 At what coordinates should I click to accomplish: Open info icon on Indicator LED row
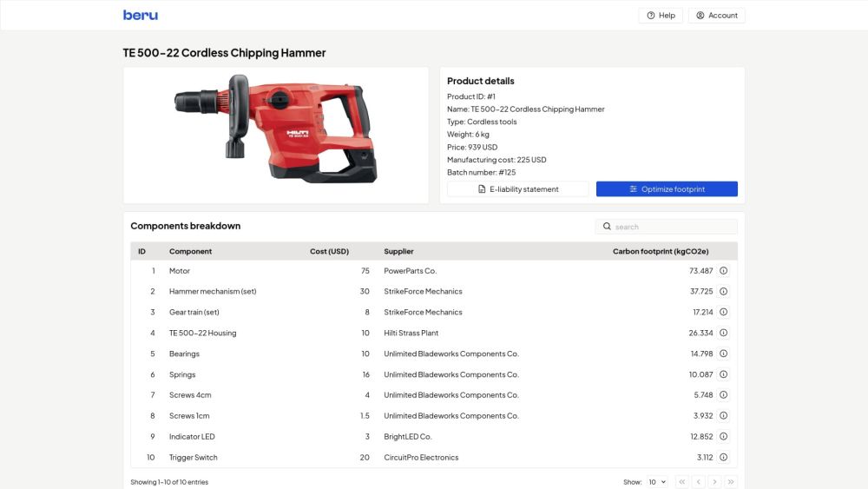pos(723,437)
